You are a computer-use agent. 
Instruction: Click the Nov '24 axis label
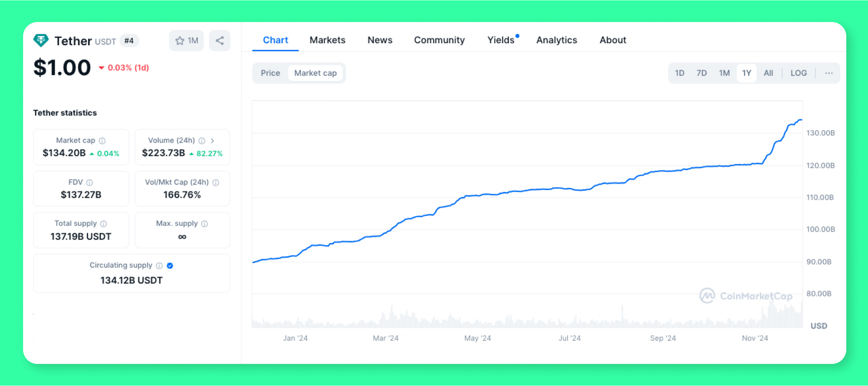tap(755, 338)
